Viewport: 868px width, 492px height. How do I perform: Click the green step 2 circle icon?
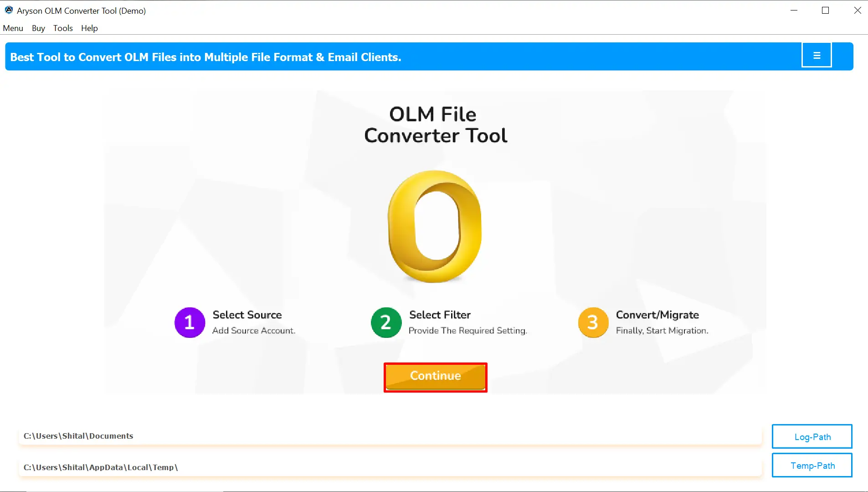[x=386, y=322]
